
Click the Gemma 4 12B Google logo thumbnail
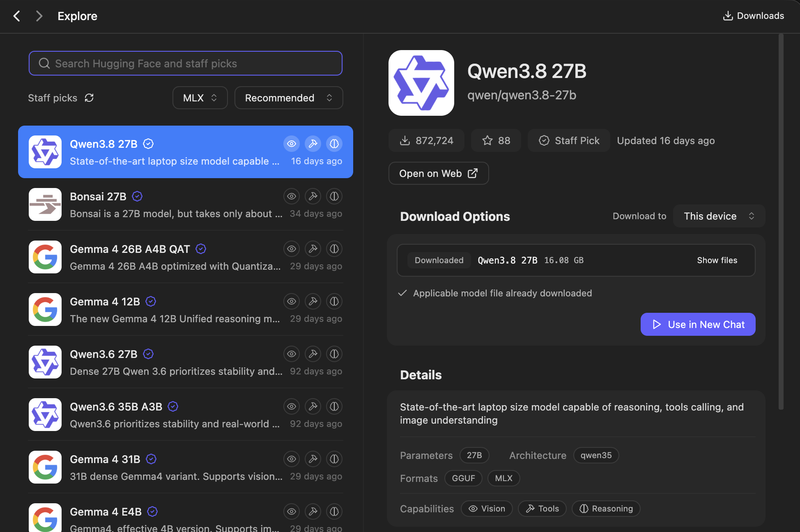(45, 310)
